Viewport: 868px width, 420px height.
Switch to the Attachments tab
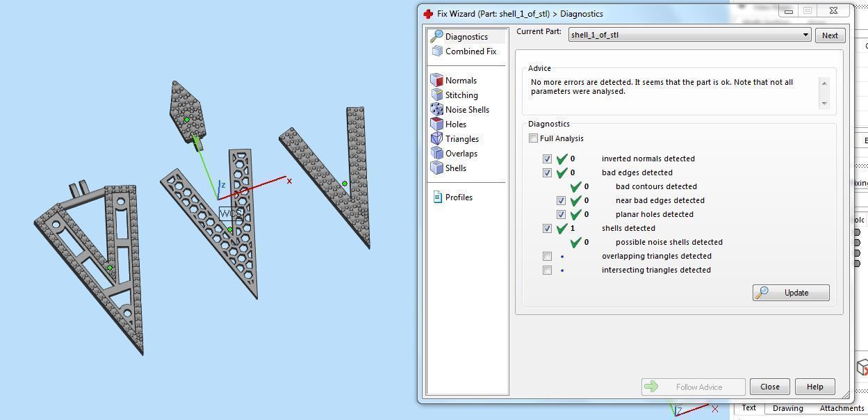coord(842,408)
